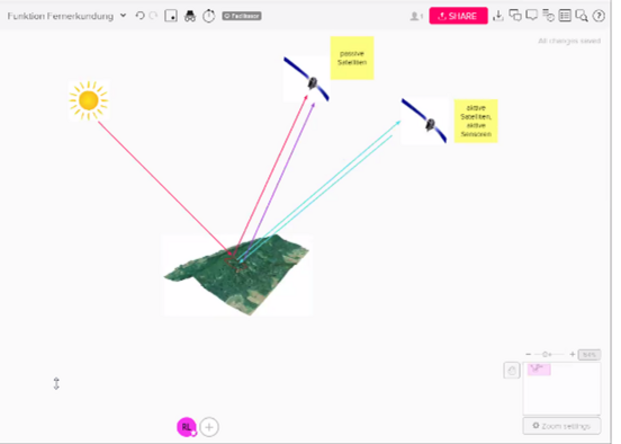This screenshot has height=444, width=621.
Task: Toggle the hand pan tool button
Action: pos(511,371)
